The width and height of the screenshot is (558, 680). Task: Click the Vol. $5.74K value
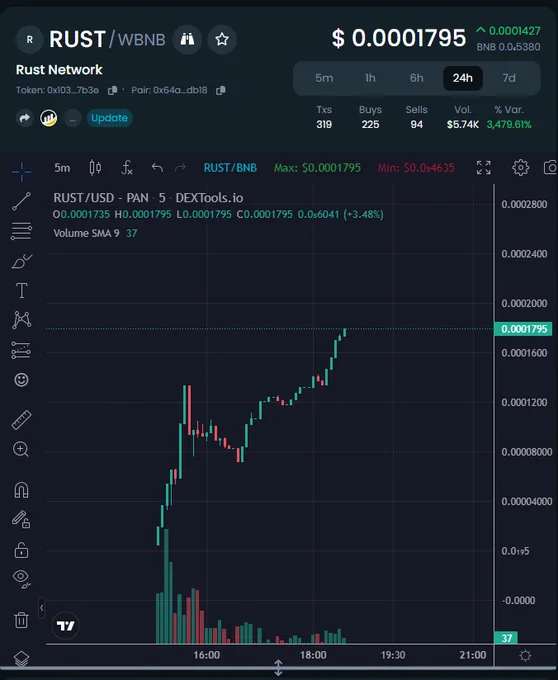(463, 124)
